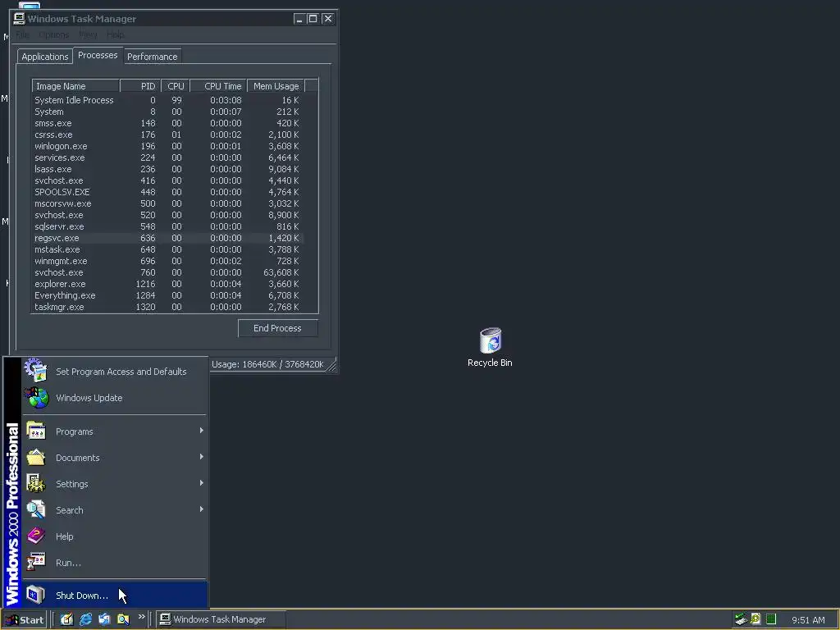Screen dimensions: 840x630
Task: Click the Settings control panel icon
Action: (36, 484)
